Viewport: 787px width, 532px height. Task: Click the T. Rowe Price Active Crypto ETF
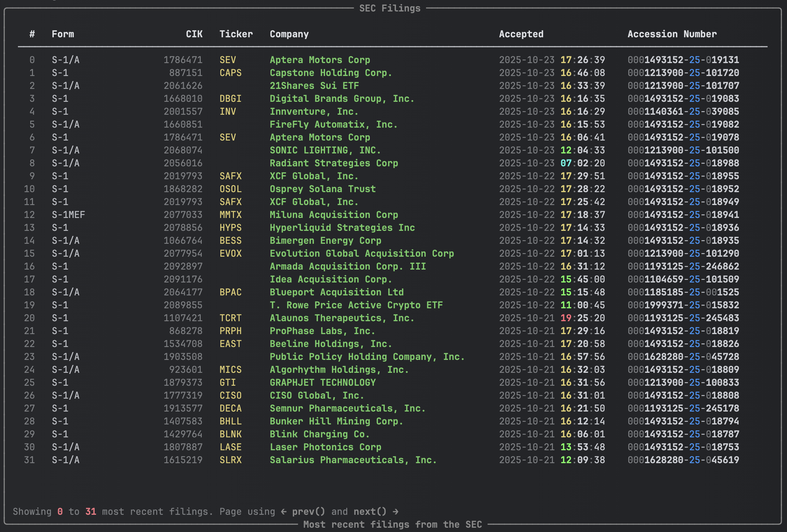point(356,305)
